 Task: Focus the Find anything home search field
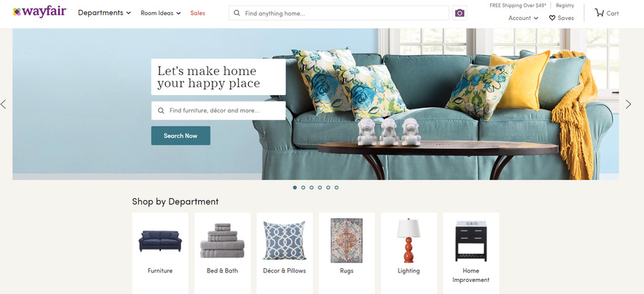(339, 13)
